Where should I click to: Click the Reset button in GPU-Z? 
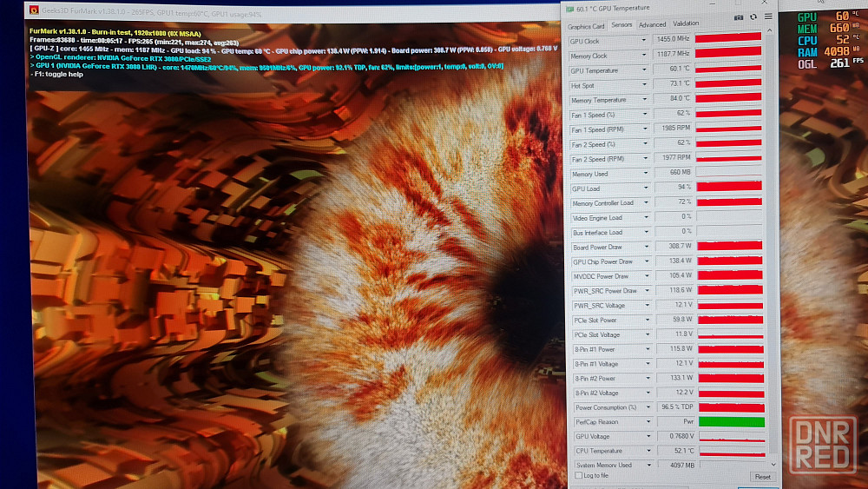click(x=762, y=477)
